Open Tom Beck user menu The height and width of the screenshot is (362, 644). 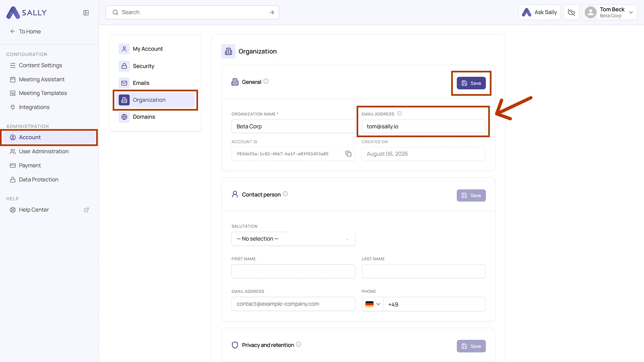click(x=610, y=12)
